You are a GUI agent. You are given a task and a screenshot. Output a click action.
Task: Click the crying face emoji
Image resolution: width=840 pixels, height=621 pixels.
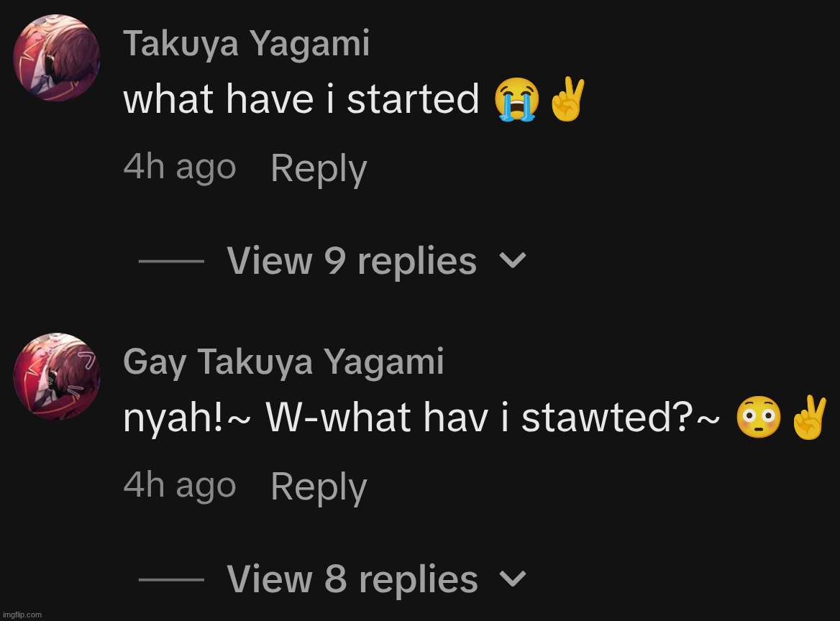(x=516, y=101)
